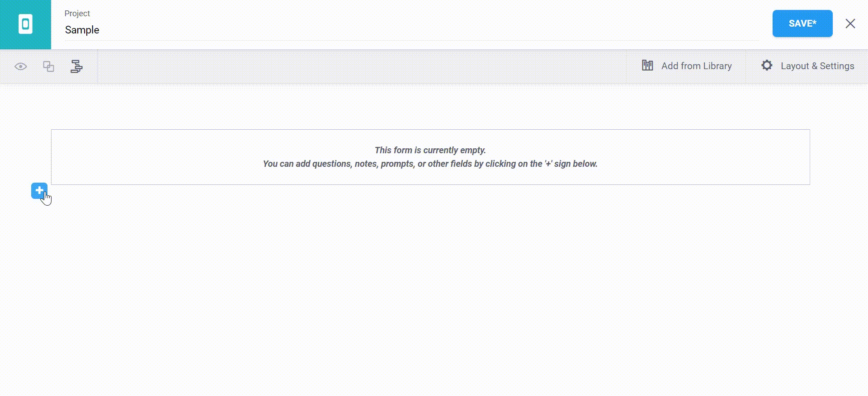Image resolution: width=868 pixels, height=396 pixels.
Task: Click the teal header square behind the icon
Action: [25, 24]
